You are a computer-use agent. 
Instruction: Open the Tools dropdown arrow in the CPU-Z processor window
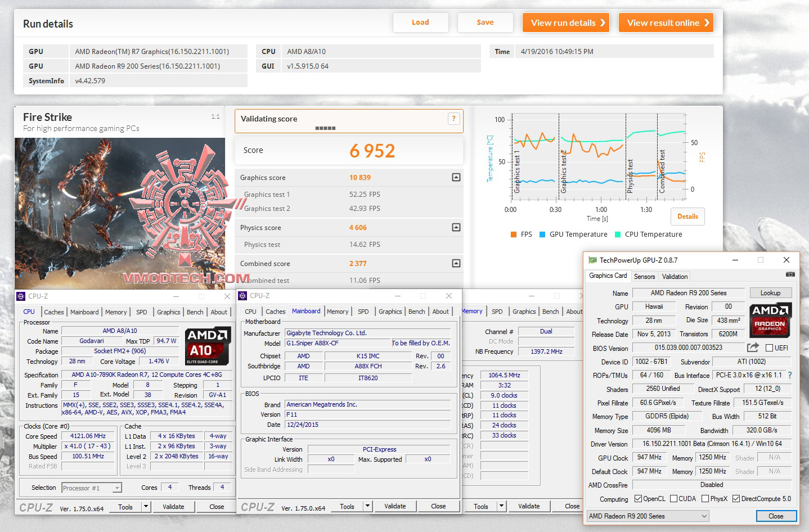[146, 507]
